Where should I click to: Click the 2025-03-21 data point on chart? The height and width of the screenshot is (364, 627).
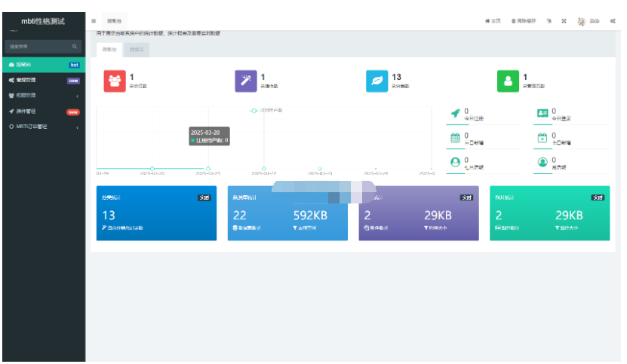point(208,168)
